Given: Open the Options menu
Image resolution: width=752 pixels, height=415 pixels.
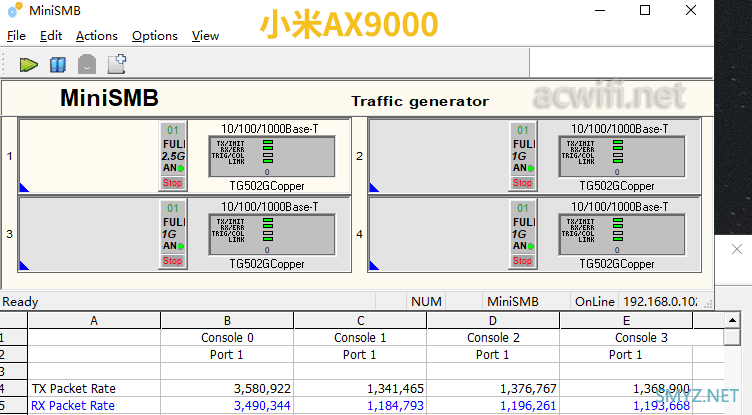Looking at the screenshot, I should tap(154, 35).
